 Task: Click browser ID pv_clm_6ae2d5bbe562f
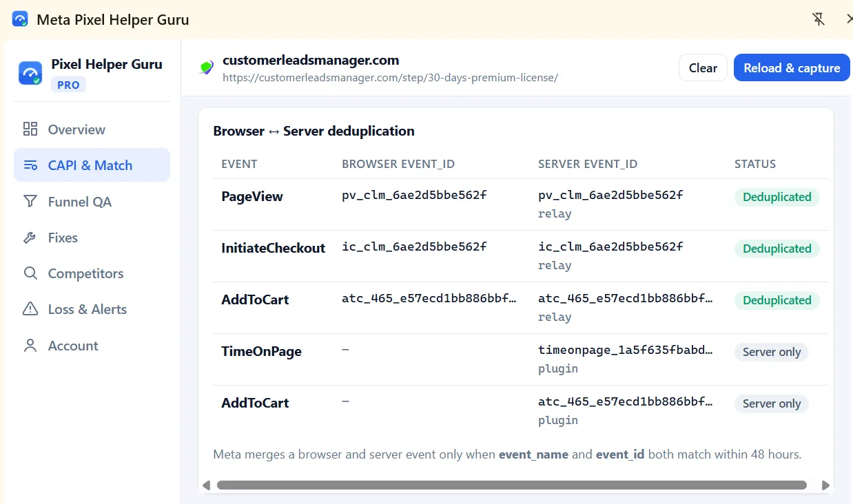414,195
